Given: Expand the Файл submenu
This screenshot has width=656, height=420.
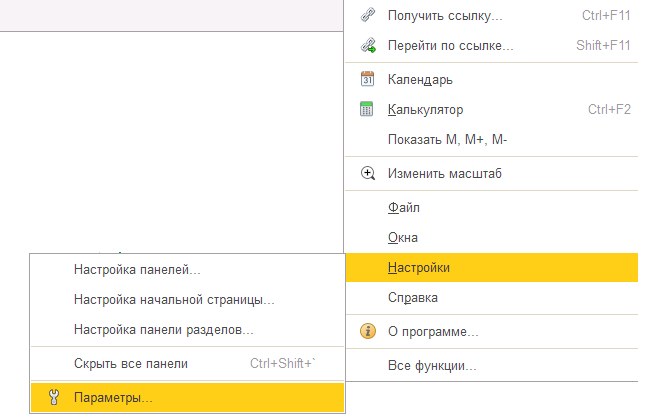Looking at the screenshot, I should [x=492, y=207].
